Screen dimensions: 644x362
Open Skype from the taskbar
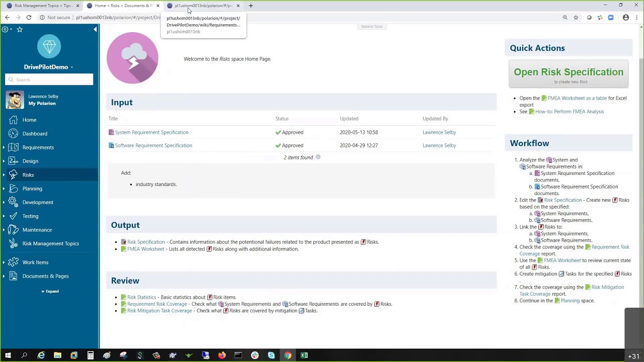[x=271, y=355]
